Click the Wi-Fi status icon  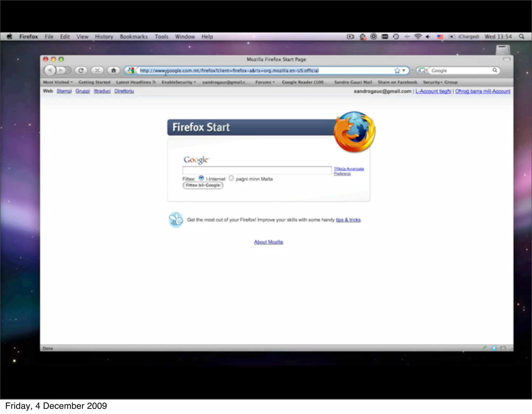click(418, 37)
